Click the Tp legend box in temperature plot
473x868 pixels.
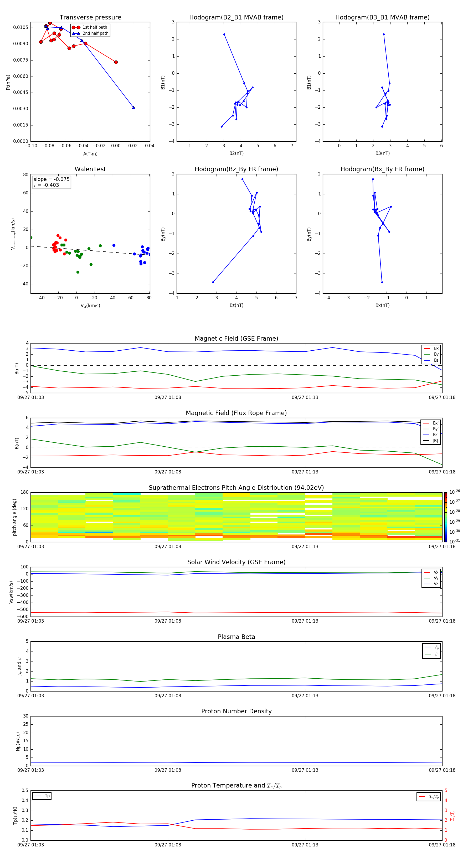(x=42, y=796)
